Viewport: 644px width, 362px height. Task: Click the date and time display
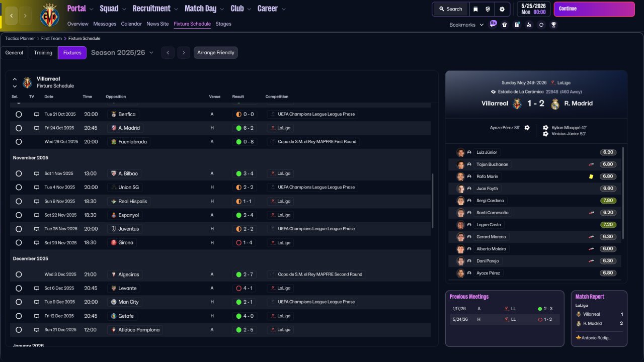tap(533, 9)
